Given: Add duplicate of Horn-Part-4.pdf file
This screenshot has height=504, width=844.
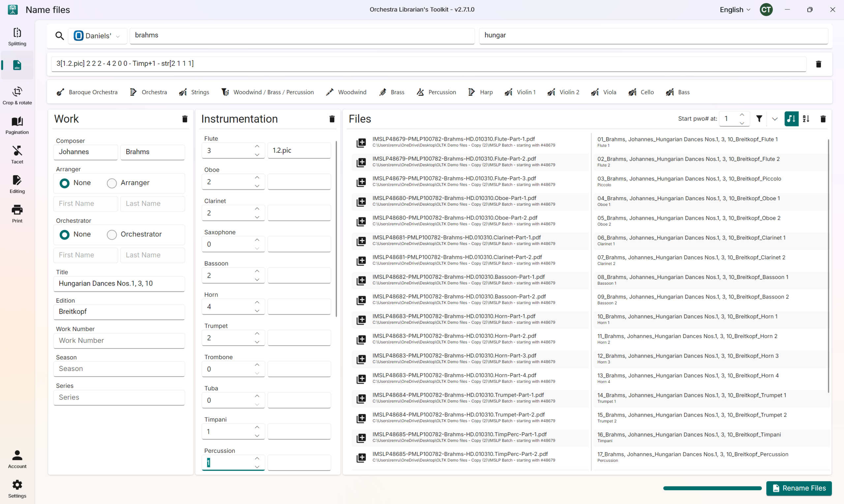Looking at the screenshot, I should coord(361,379).
